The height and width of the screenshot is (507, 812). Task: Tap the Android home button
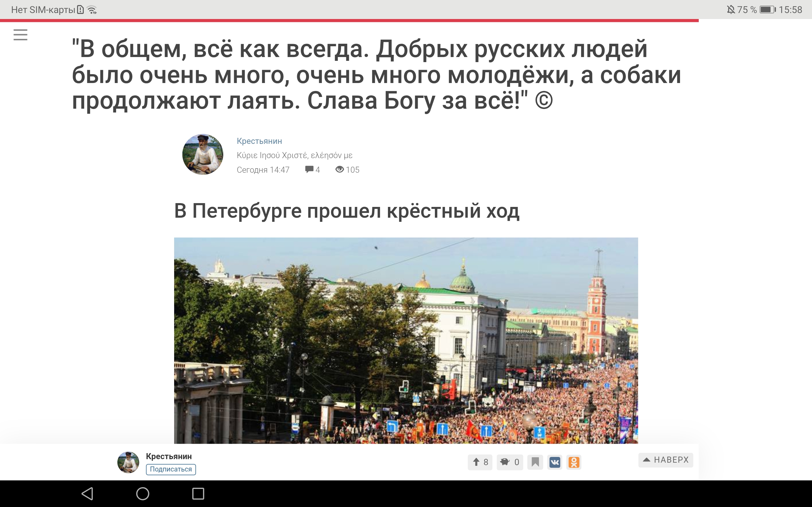[143, 494]
